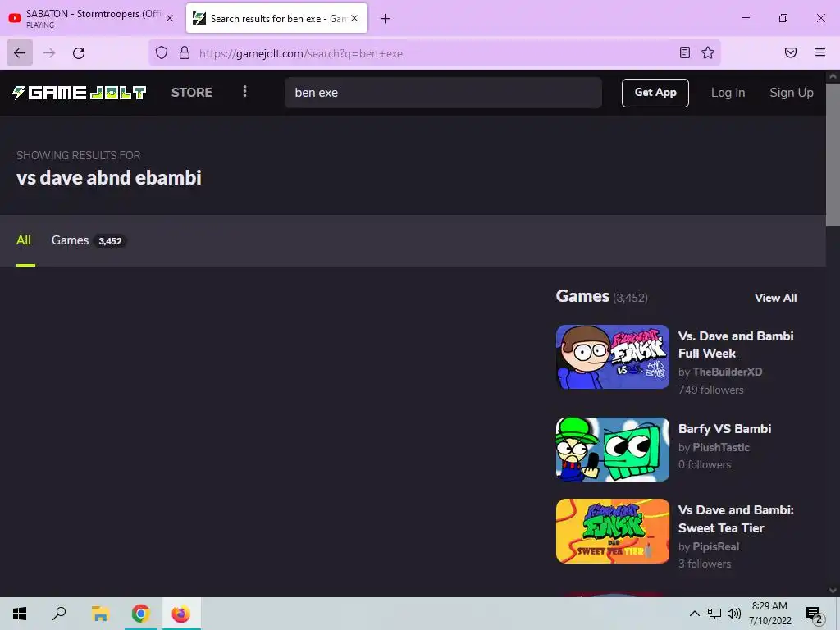This screenshot has height=630, width=840.
Task: Click the Sign Up link
Action: click(x=792, y=93)
